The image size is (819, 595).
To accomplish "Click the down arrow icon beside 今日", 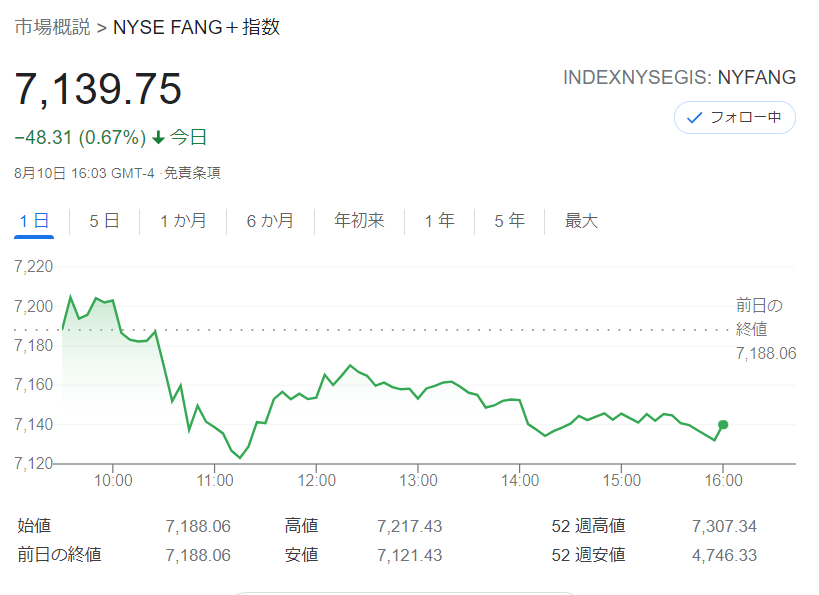I will click(x=158, y=138).
